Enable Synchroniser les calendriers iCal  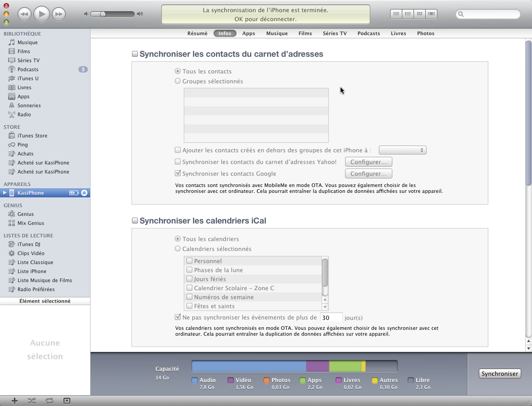point(135,221)
